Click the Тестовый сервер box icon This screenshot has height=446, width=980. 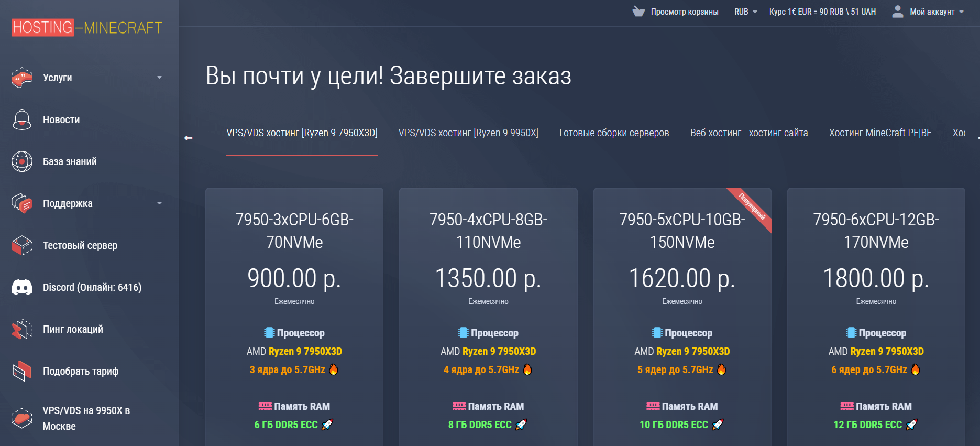22,245
